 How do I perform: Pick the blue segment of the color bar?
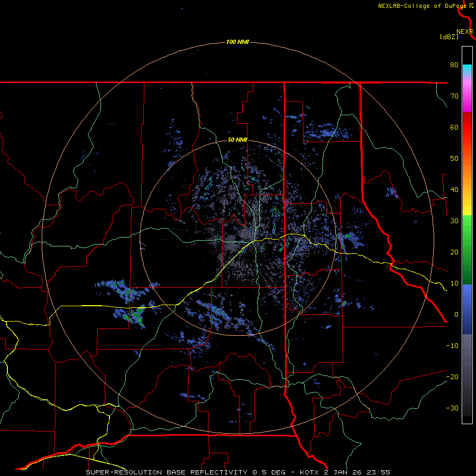click(467, 309)
